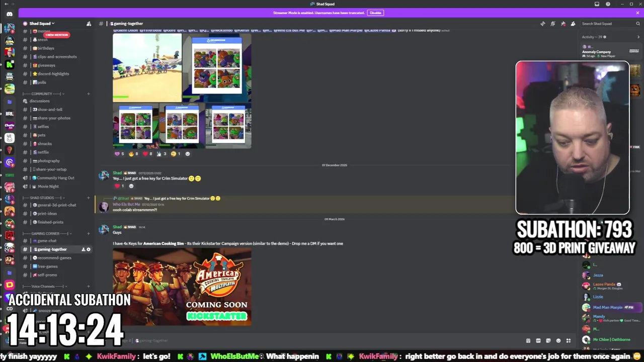644x362 pixels.
Task: Open the shnacks channel
Action: click(57, 144)
